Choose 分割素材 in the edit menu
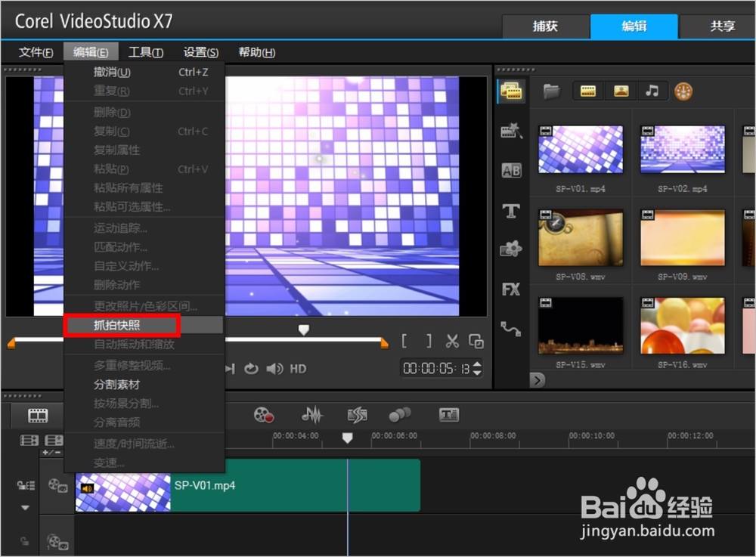This screenshot has height=557, width=756. click(144, 385)
